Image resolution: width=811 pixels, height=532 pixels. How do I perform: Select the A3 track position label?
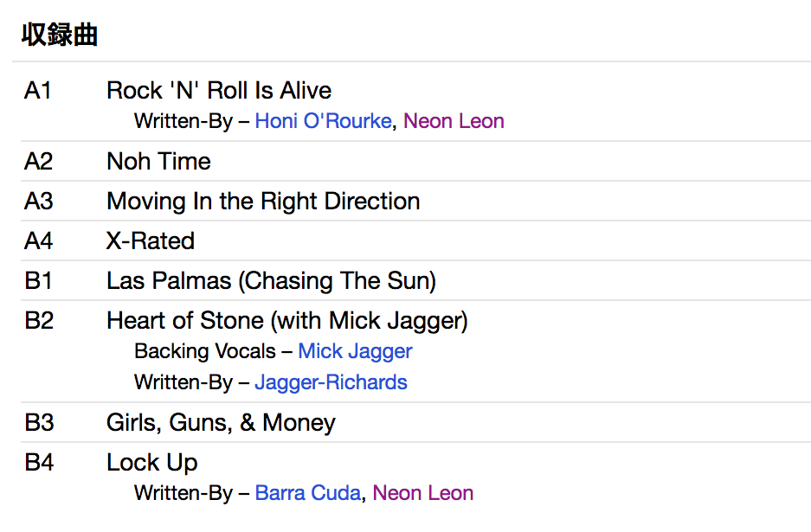[x=39, y=202]
